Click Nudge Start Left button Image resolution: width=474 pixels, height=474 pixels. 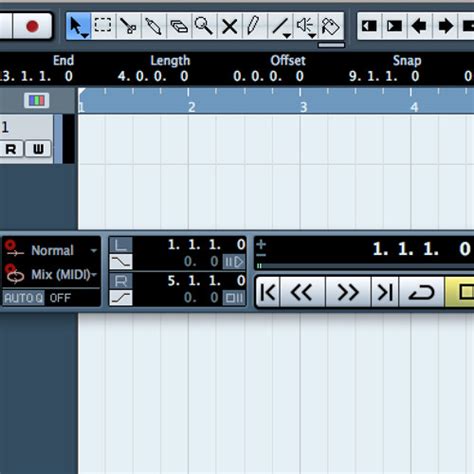click(369, 26)
